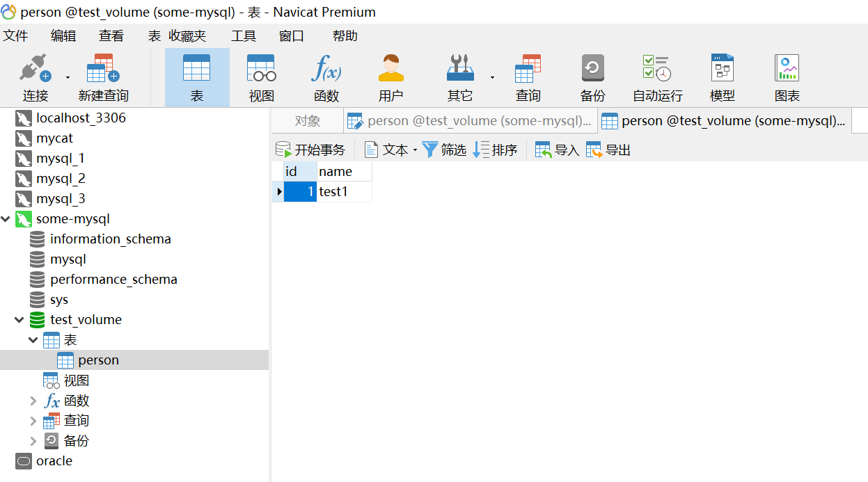The height and width of the screenshot is (482, 868).
Task: Open the 其它 tools toolbar button
Action: 459,78
